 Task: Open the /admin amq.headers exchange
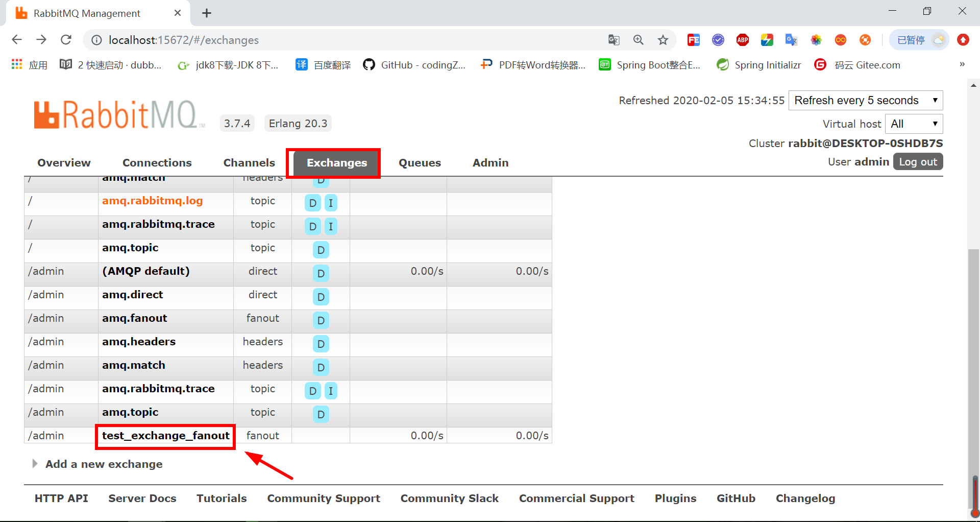click(x=138, y=342)
